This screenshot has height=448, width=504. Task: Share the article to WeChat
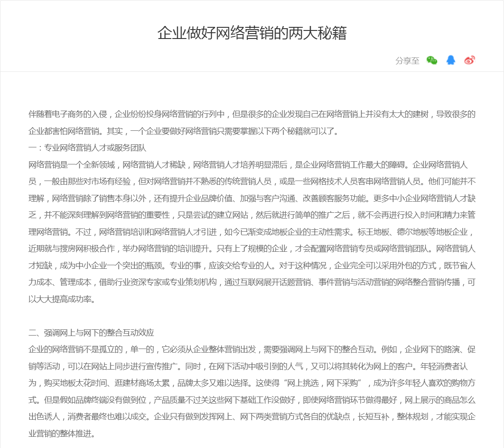[432, 60]
